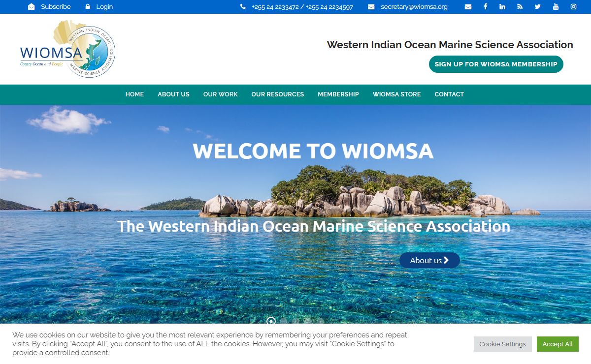Open the Twitter bird icon
591x364 pixels.
(x=537, y=7)
